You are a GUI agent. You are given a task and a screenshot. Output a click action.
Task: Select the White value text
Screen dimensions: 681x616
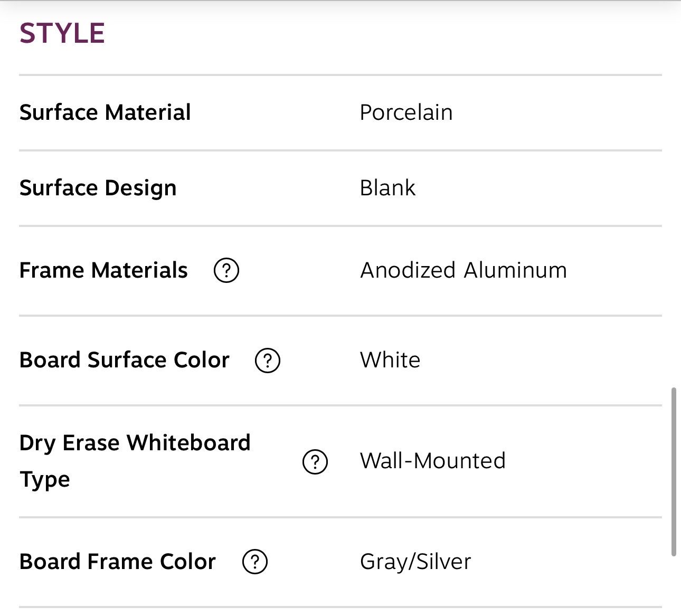point(390,360)
